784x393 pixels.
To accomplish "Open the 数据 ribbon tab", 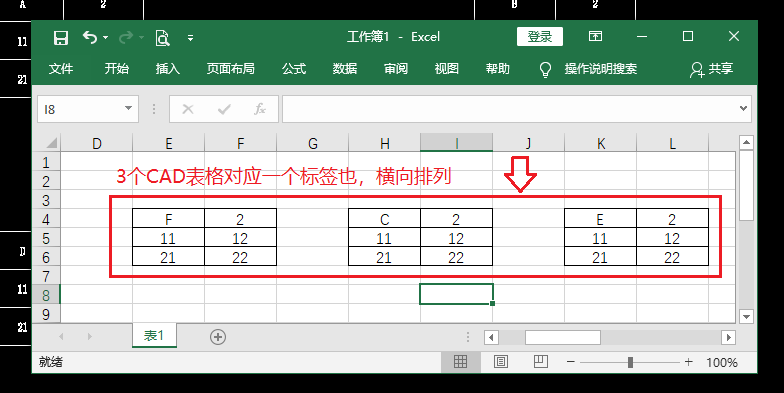I will click(x=345, y=68).
